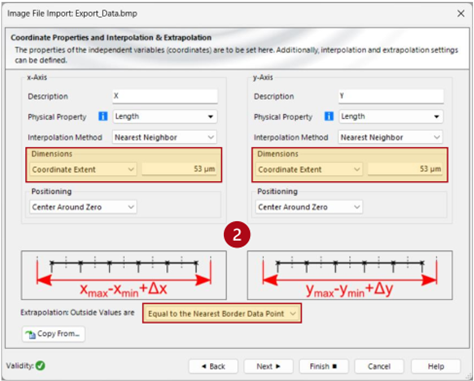Screen dimensions: 474x381
Task: Click the x-Axis 'Physical Property' label
Action: pos(57,117)
